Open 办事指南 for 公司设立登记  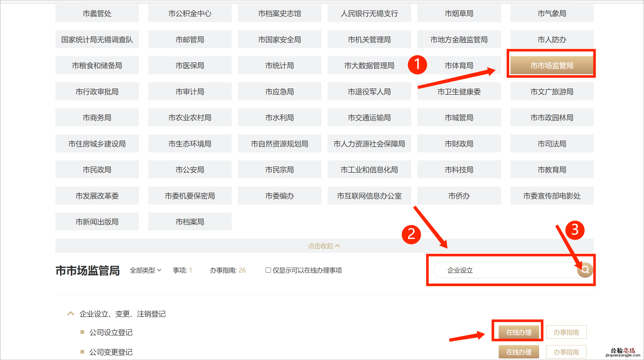coord(566,332)
